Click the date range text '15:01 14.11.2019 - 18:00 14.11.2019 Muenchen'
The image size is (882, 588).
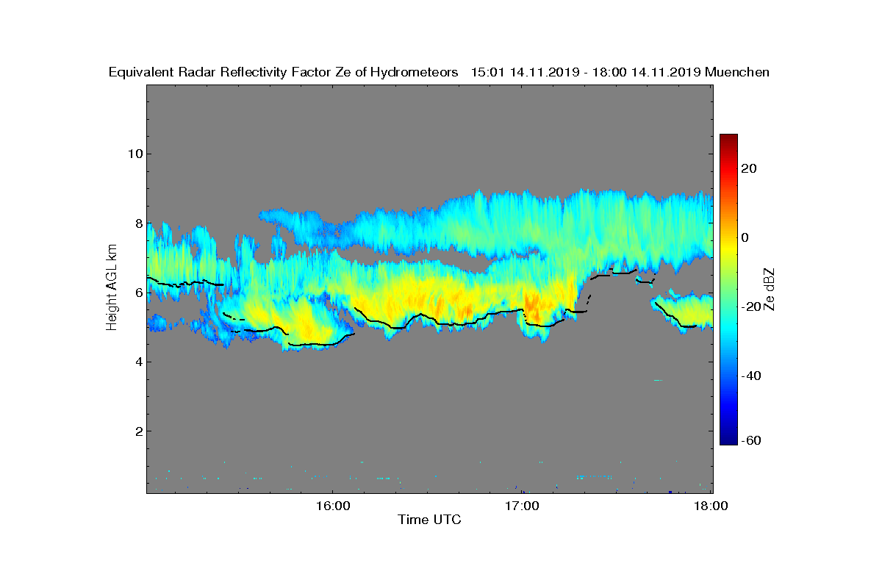coord(620,72)
